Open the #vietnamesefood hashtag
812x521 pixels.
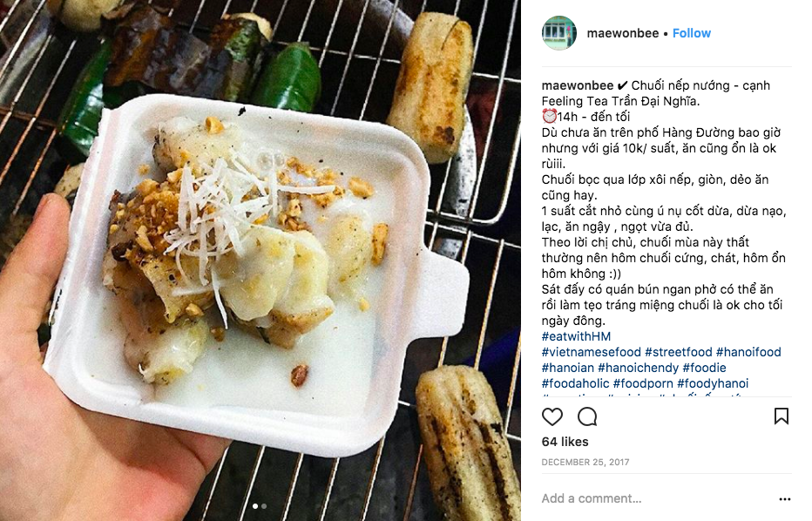592,352
